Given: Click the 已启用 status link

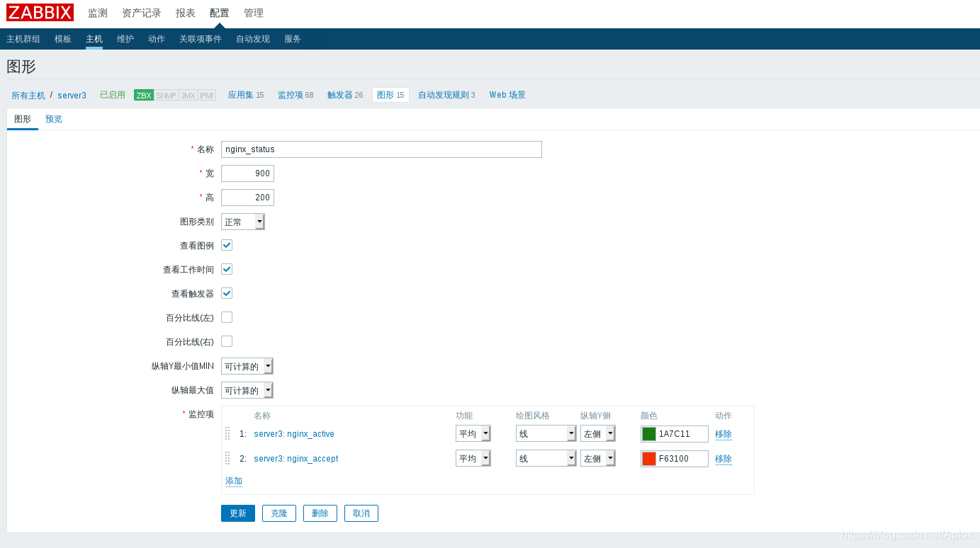Looking at the screenshot, I should click(113, 95).
